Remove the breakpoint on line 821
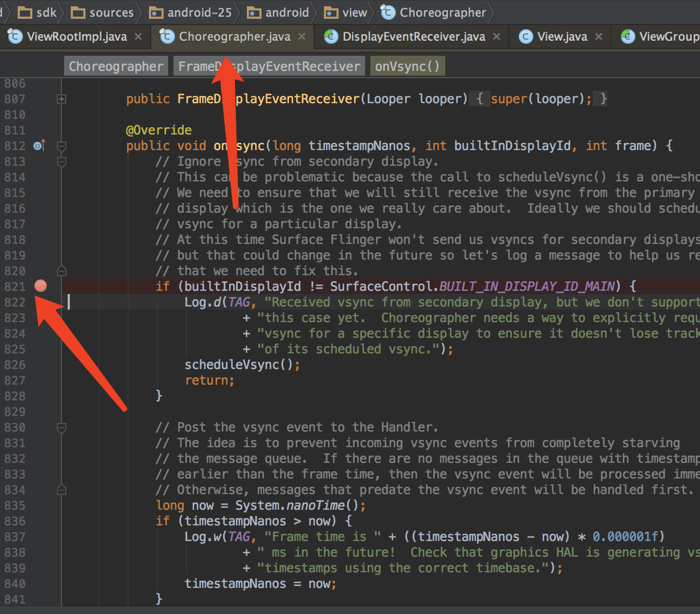 tap(41, 286)
